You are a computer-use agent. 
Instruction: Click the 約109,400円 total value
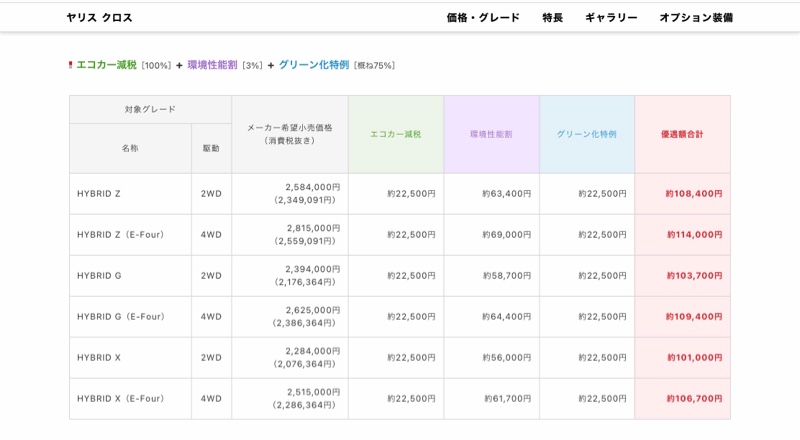[694, 316]
